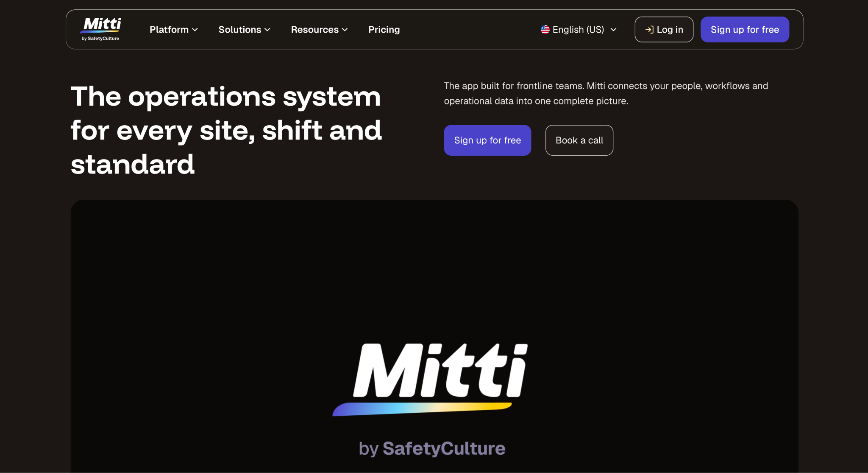The width and height of the screenshot is (868, 473).
Task: Click the Mitti logo in the navigation bar
Action: (x=100, y=29)
